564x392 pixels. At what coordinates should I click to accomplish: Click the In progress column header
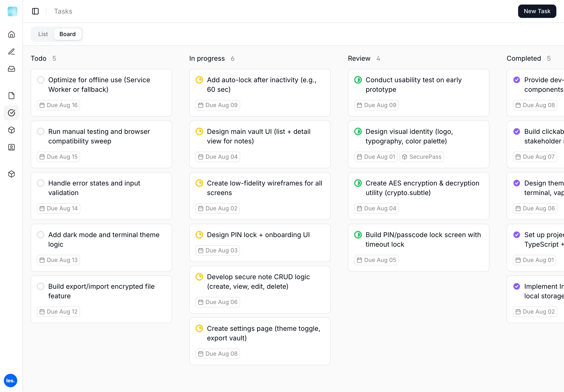(x=207, y=59)
